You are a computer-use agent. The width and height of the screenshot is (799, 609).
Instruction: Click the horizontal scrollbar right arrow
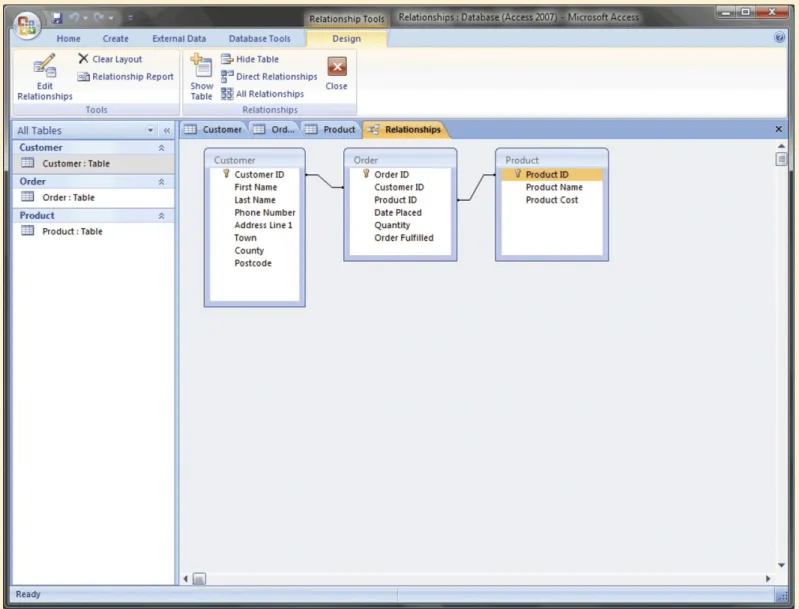(x=768, y=579)
